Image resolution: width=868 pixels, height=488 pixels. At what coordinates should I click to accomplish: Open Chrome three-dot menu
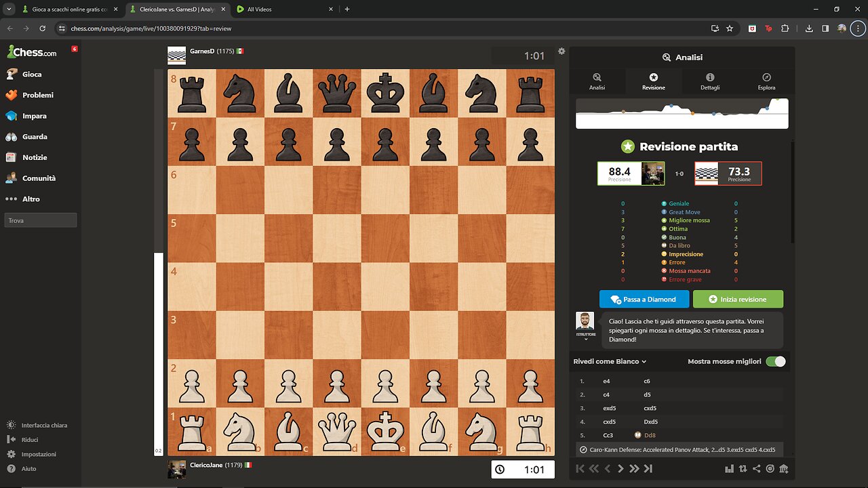pos(858,28)
